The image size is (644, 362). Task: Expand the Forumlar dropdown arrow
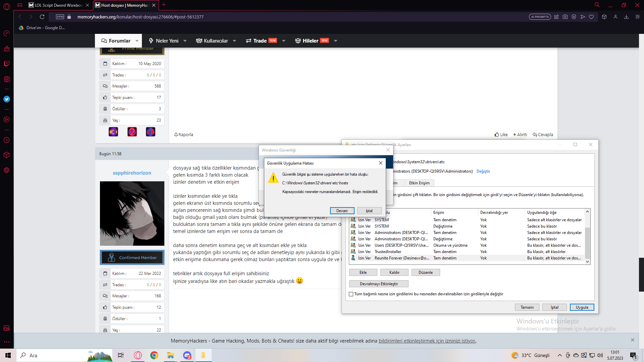[x=137, y=41]
